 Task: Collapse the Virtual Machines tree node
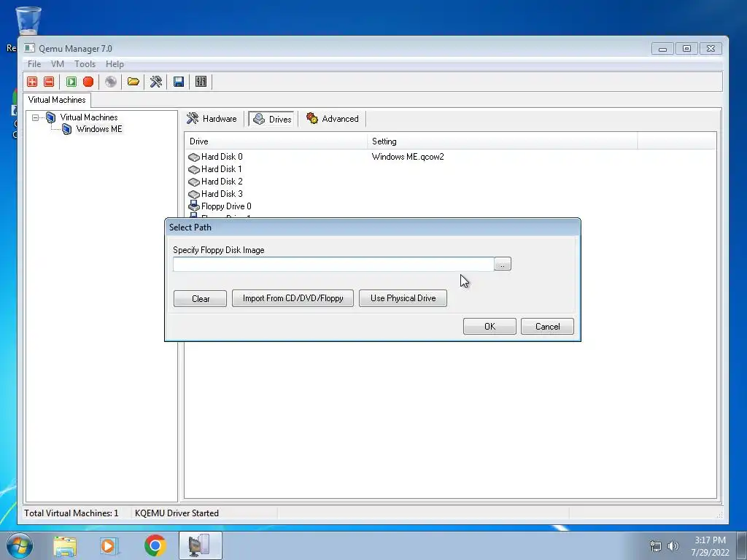pos(35,117)
